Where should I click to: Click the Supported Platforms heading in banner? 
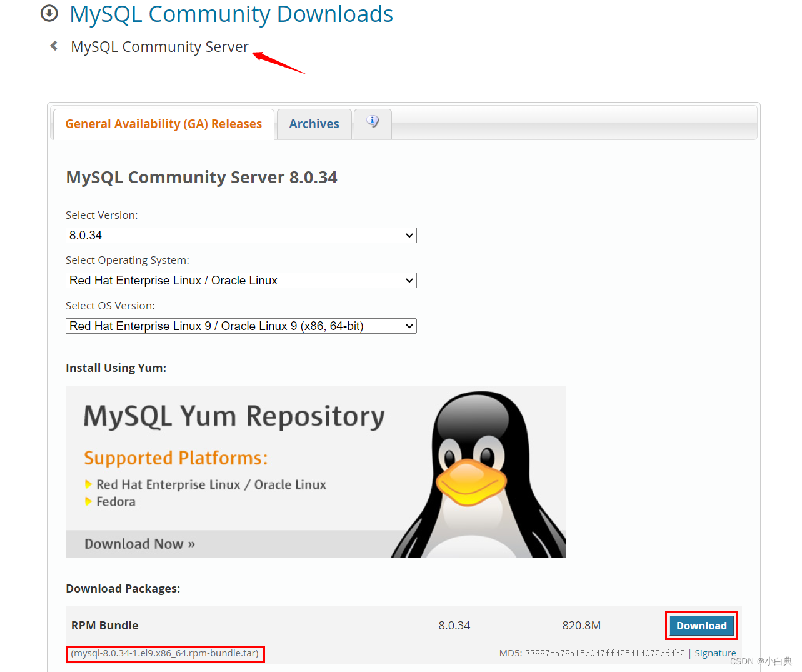pos(176,458)
